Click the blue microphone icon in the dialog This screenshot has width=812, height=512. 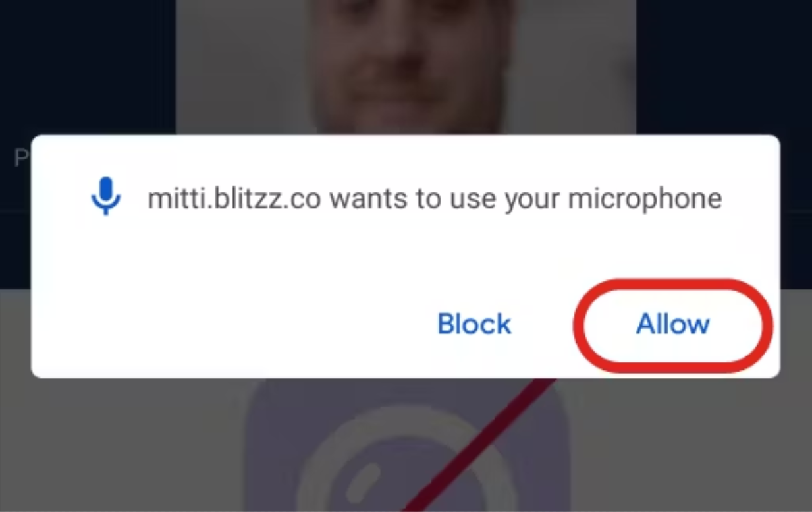(x=105, y=196)
